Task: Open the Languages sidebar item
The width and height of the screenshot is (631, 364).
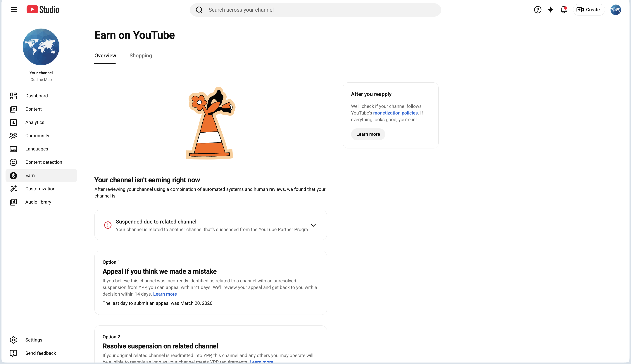Action: pos(41,149)
